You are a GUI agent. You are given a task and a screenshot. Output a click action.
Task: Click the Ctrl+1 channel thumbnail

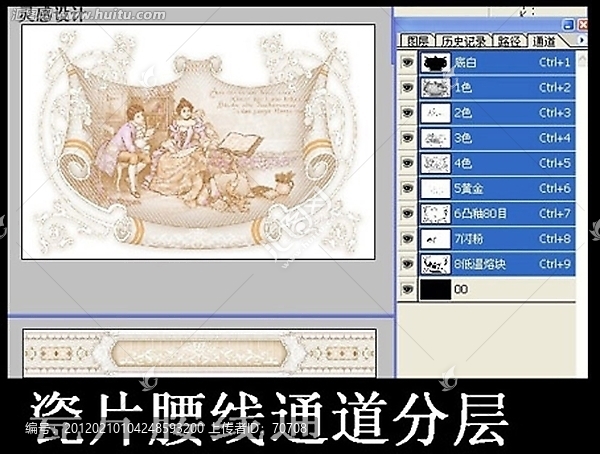(435, 62)
